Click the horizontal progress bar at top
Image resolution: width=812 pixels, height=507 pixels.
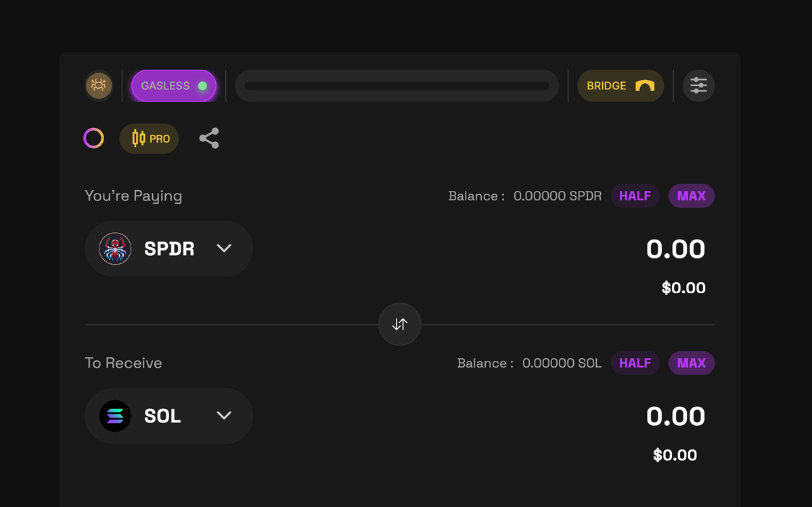pos(397,86)
